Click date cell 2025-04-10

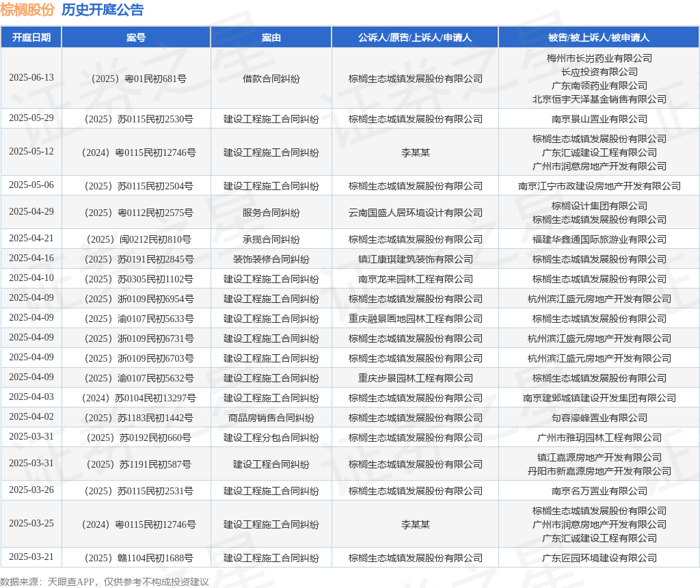click(x=31, y=278)
